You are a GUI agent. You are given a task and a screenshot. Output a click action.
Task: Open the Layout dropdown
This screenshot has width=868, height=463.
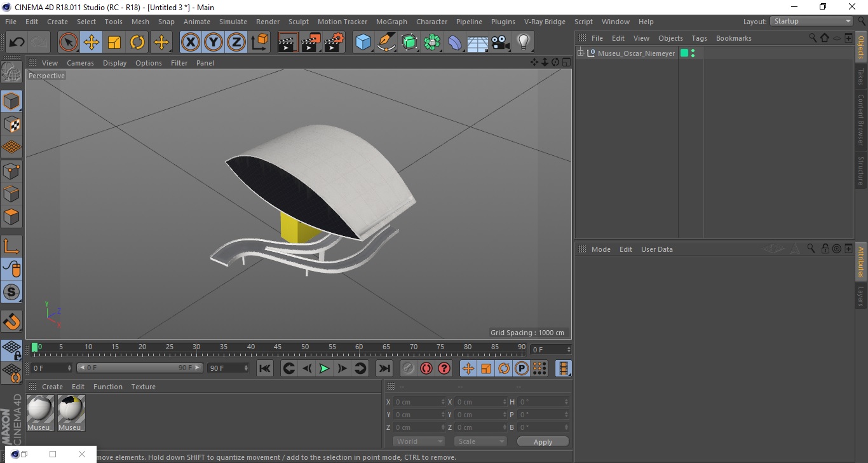tap(812, 21)
